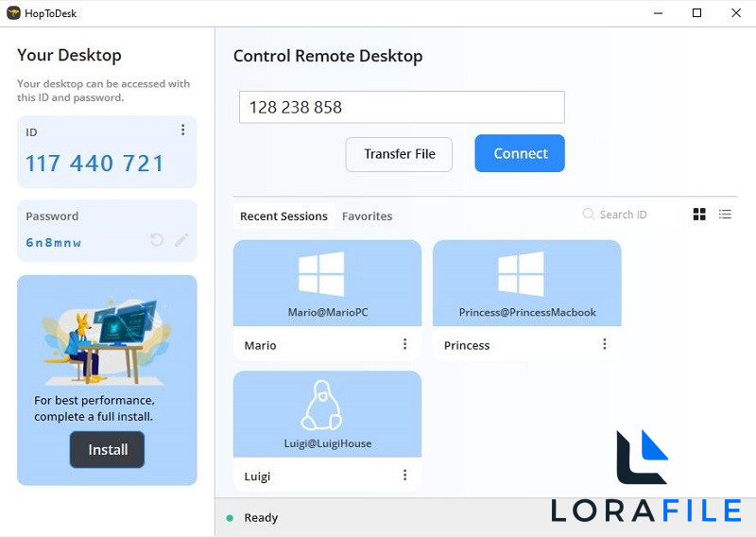This screenshot has width=756, height=537.
Task: Maximize the HopToDesk window
Action: point(696,13)
